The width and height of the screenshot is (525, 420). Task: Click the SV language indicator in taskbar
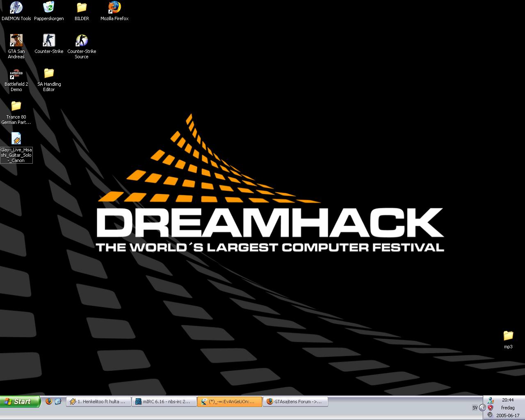(x=475, y=408)
